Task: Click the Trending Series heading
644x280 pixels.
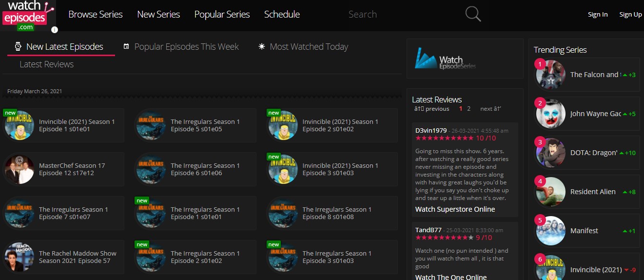Action: [x=560, y=50]
